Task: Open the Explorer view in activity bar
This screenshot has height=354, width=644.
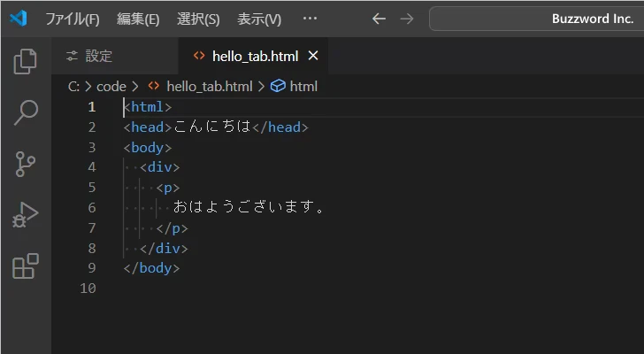Action: [26, 62]
